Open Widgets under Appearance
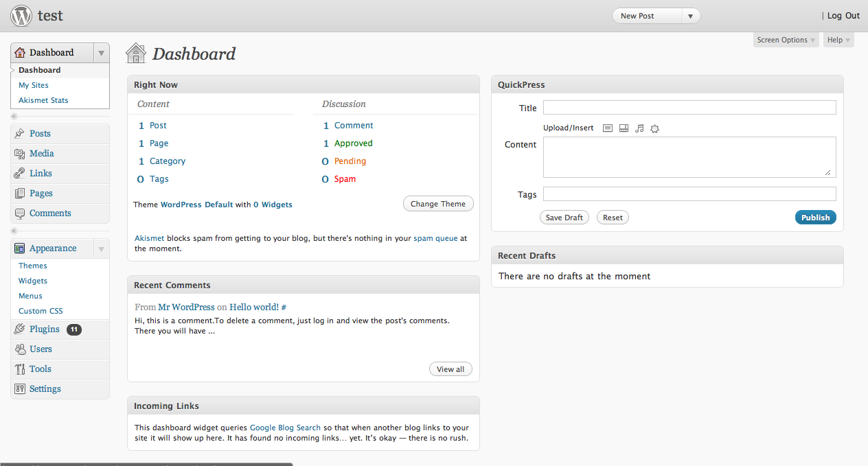 (x=33, y=281)
